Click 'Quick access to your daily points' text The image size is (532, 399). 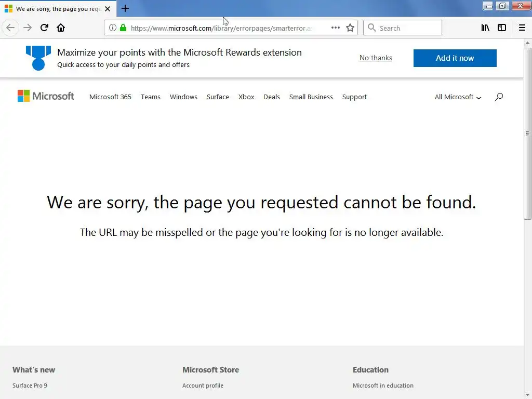124,65
